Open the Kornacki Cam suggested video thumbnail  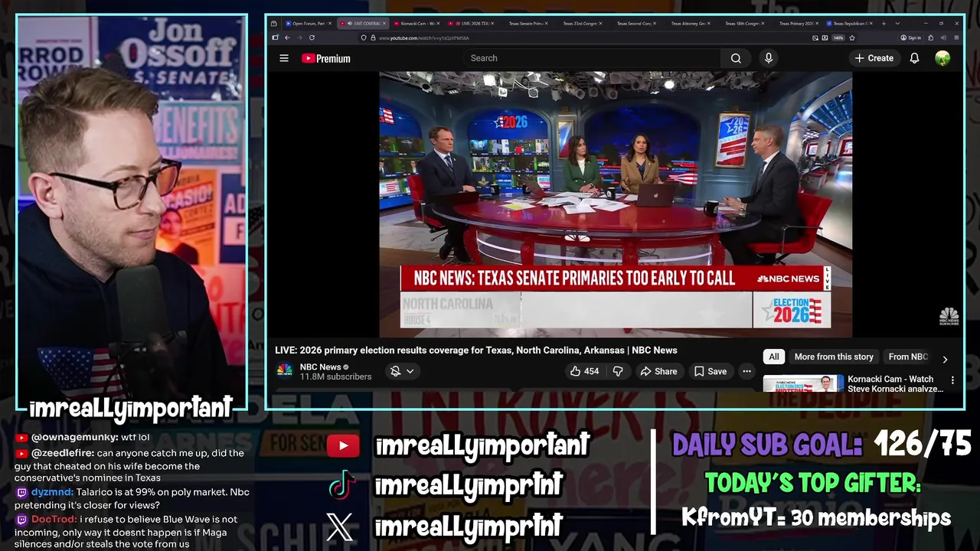(803, 383)
